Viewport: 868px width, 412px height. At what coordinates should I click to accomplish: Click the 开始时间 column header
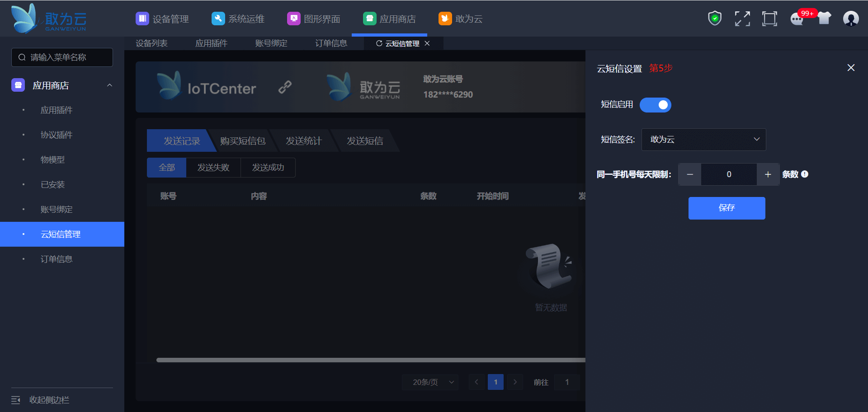(493, 196)
